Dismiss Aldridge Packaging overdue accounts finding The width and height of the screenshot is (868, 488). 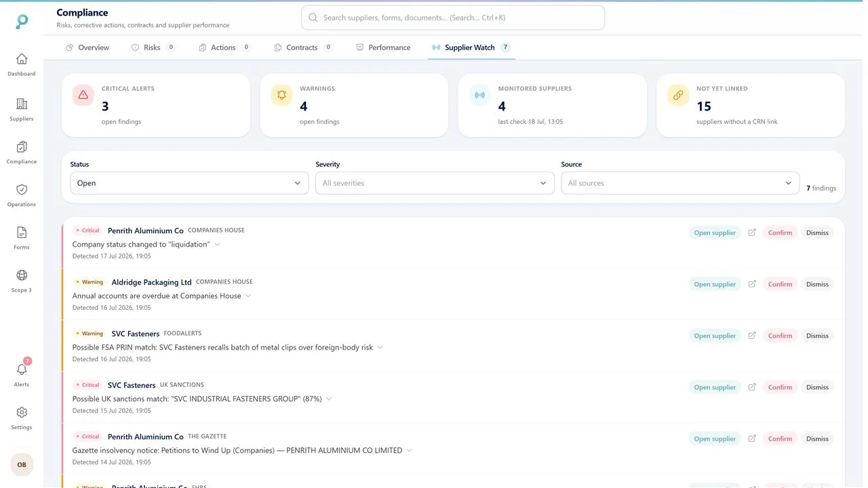coord(817,284)
